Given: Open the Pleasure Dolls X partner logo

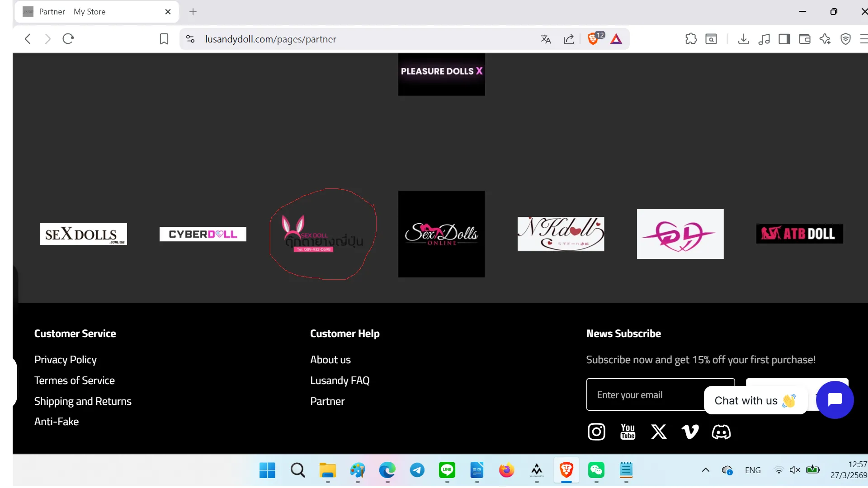Looking at the screenshot, I should point(442,74).
